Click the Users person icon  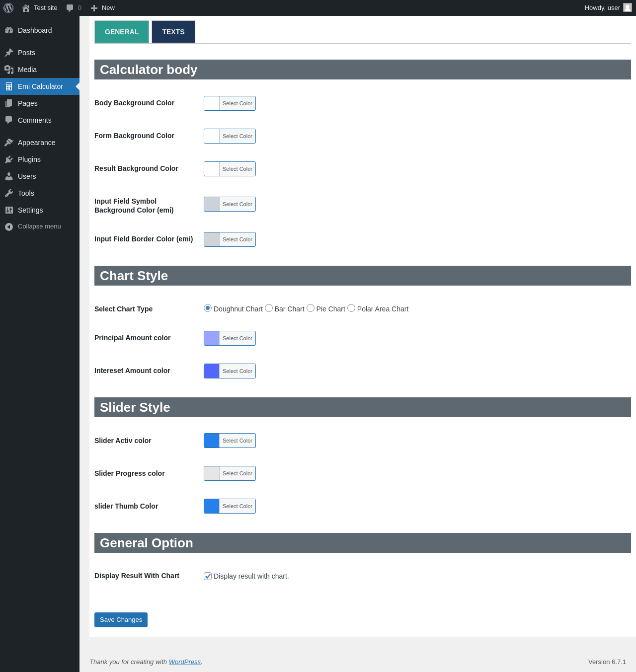(9, 176)
